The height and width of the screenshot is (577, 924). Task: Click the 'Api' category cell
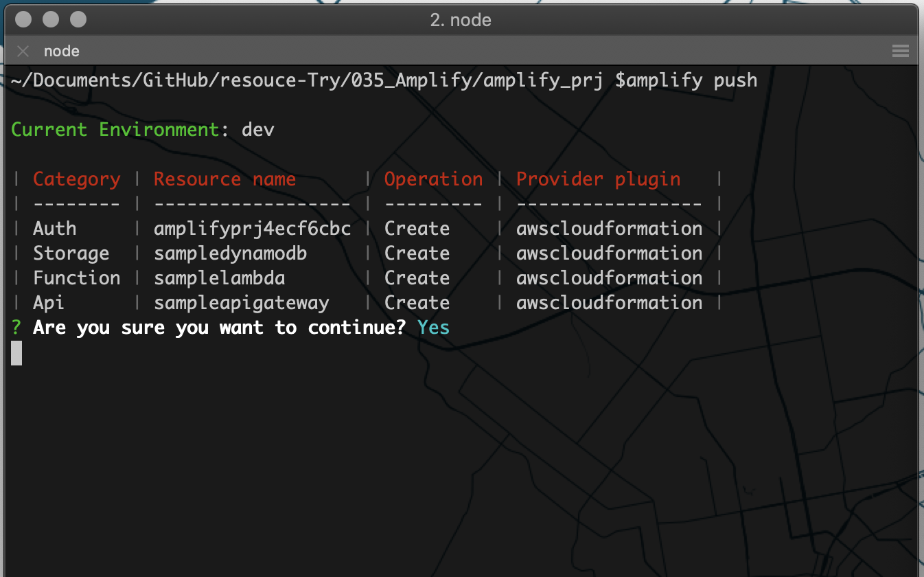coord(49,303)
